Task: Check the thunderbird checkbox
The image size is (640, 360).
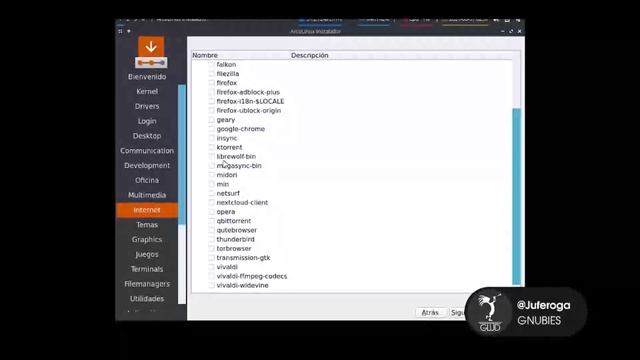Action: pyautogui.click(x=211, y=239)
